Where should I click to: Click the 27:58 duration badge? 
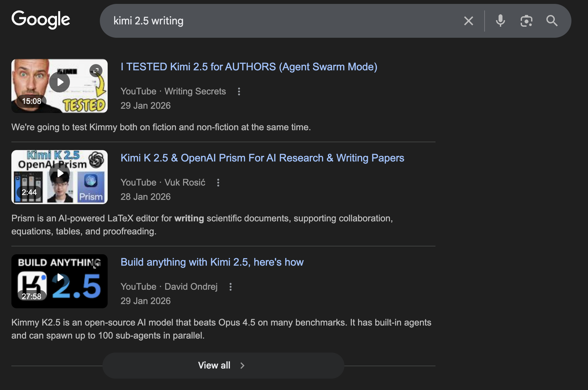pyautogui.click(x=32, y=297)
